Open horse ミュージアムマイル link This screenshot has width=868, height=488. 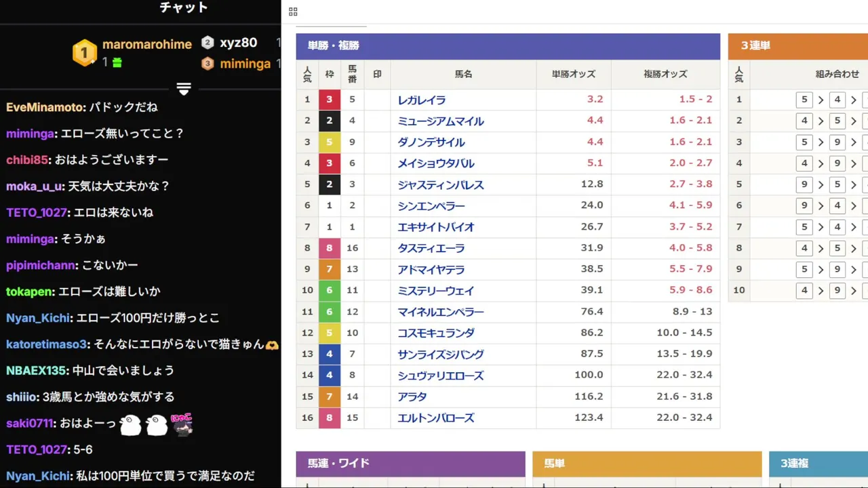pos(440,121)
